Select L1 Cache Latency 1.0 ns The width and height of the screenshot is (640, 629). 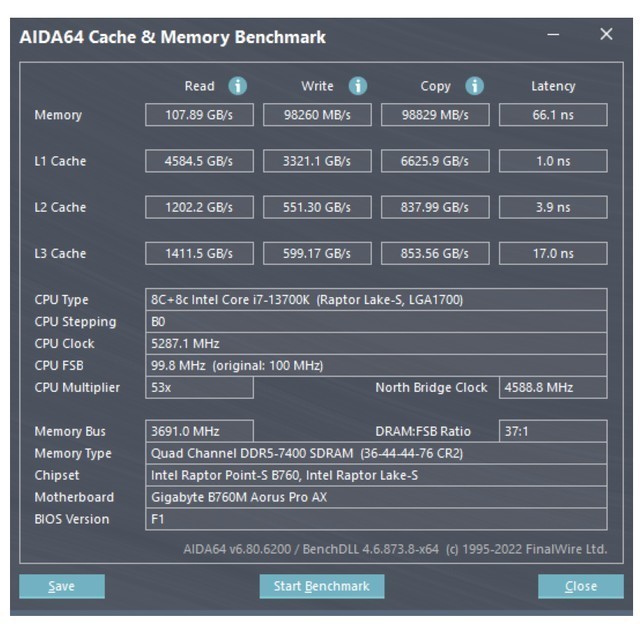(x=553, y=161)
